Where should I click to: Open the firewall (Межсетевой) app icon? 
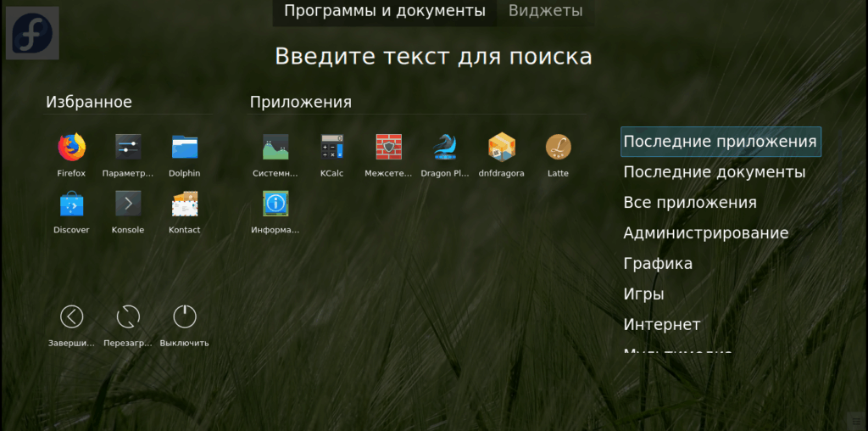(x=389, y=148)
